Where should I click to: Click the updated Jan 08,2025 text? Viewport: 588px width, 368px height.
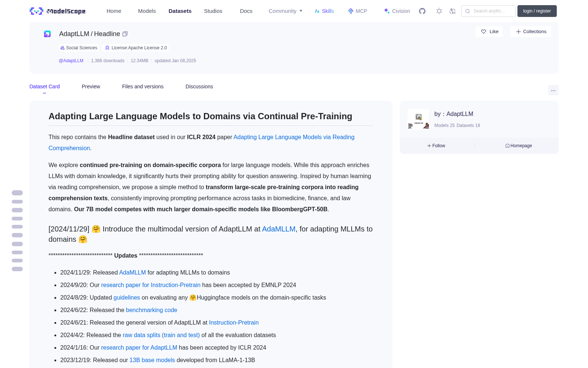point(175,61)
